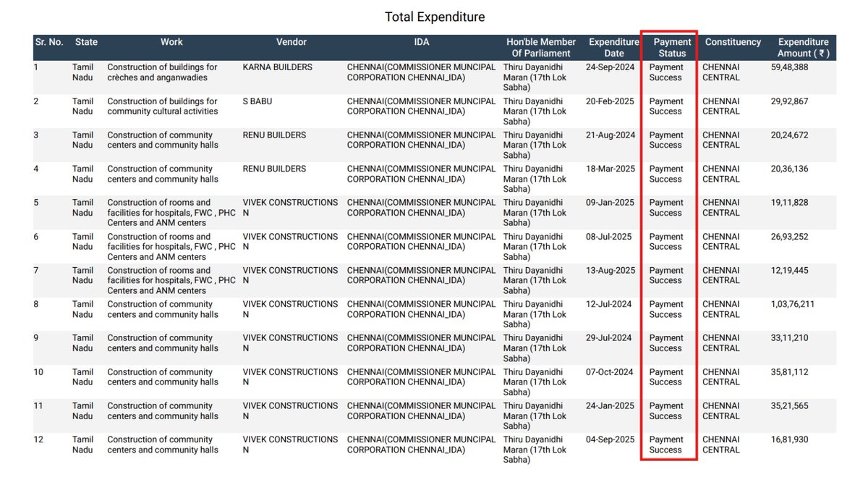Click 'Payment Success' in the 24-Sep-2024 row
The image size is (868, 488).
(666, 72)
